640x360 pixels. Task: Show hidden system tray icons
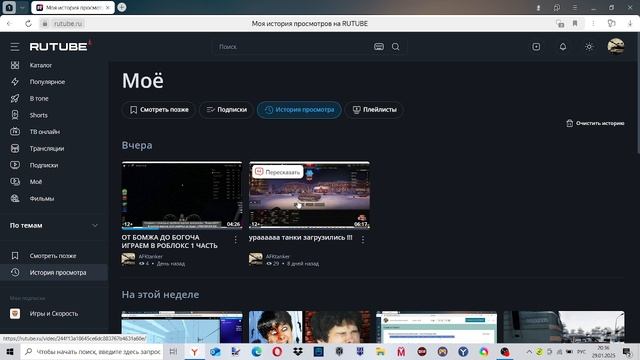click(x=529, y=351)
